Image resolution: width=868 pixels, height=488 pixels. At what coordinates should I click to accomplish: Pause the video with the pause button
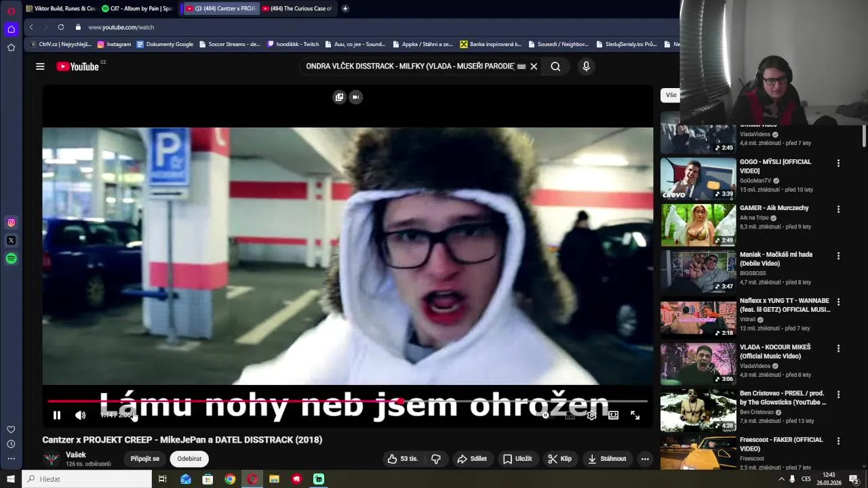click(x=57, y=415)
